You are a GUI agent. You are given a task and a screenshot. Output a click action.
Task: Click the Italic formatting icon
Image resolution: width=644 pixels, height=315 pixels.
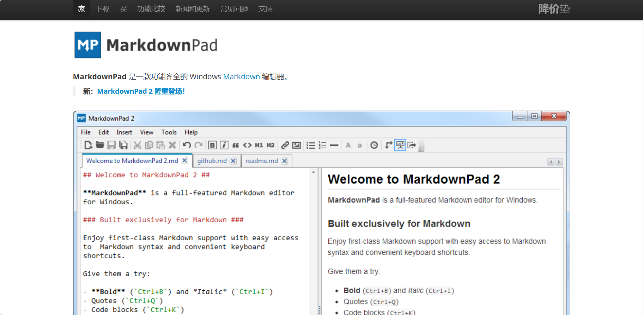click(224, 145)
